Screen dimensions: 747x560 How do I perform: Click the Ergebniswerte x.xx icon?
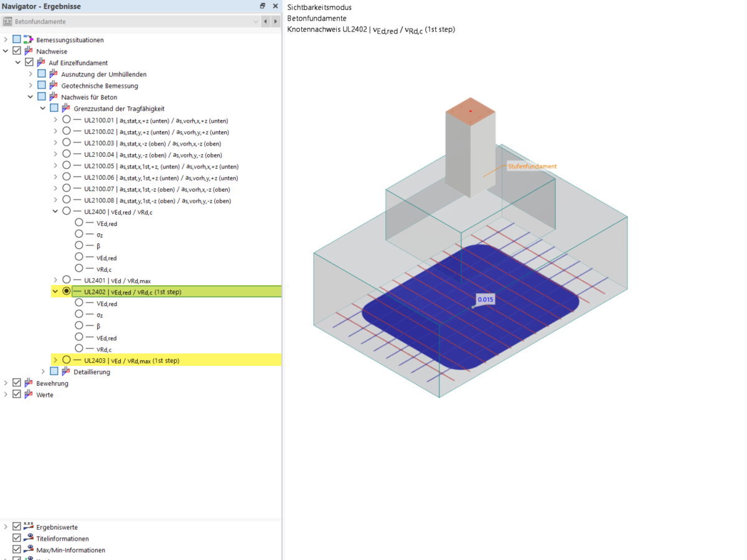[27, 526]
